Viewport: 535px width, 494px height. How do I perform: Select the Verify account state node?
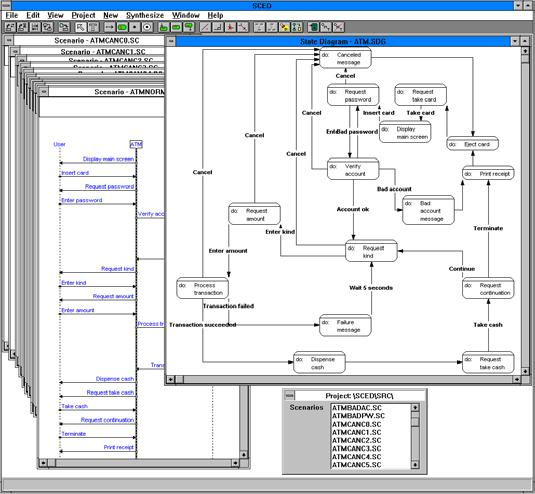click(353, 169)
